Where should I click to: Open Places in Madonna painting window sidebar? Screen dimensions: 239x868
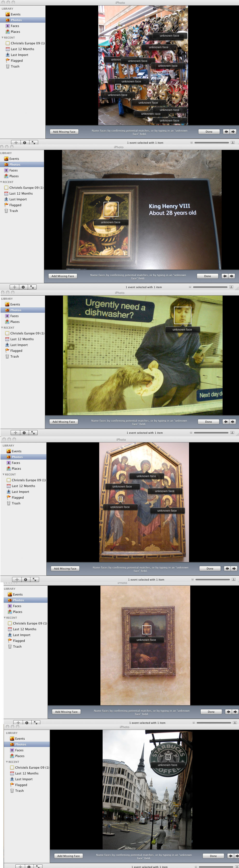point(16,469)
